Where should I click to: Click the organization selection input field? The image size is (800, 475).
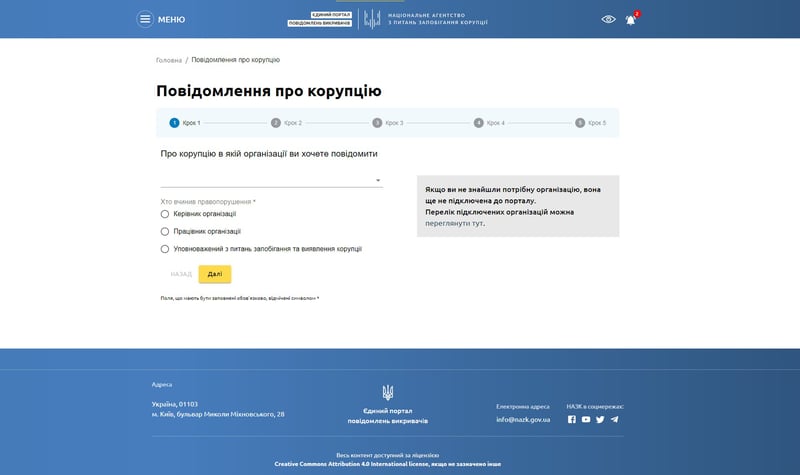click(265, 180)
